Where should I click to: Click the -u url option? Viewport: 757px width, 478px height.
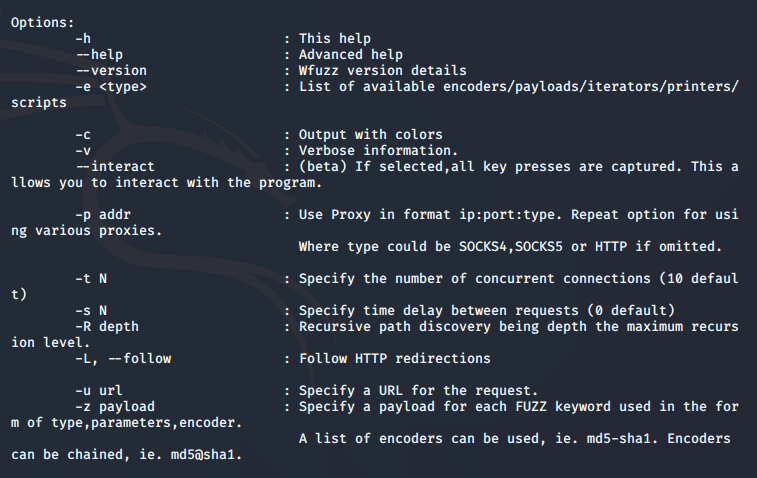(99, 391)
